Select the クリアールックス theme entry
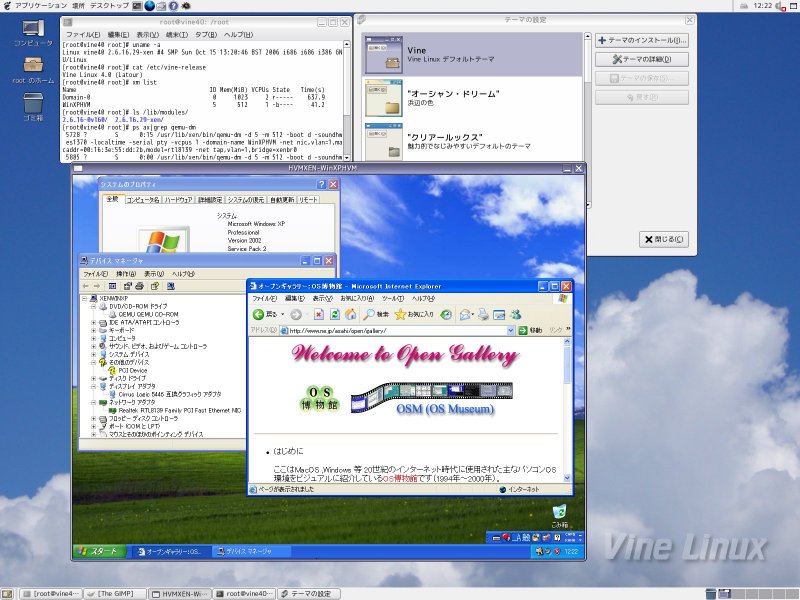This screenshot has width=800, height=600. tap(472, 141)
